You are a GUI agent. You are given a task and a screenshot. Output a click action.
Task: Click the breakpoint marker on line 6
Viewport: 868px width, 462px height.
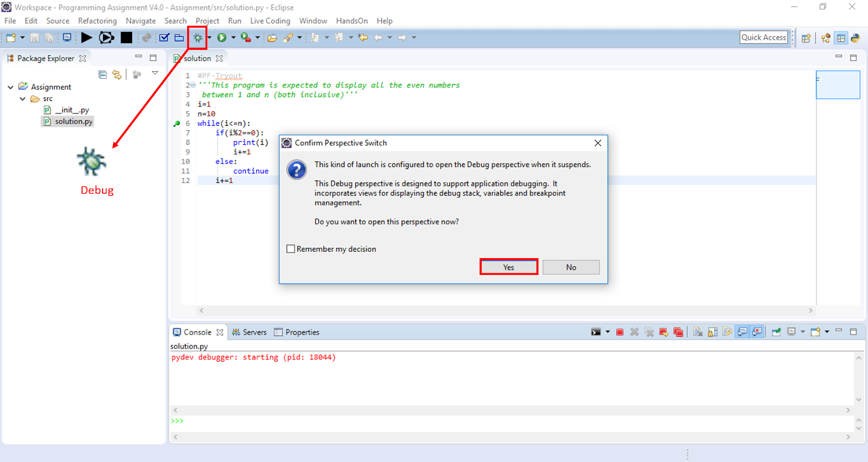pos(176,124)
